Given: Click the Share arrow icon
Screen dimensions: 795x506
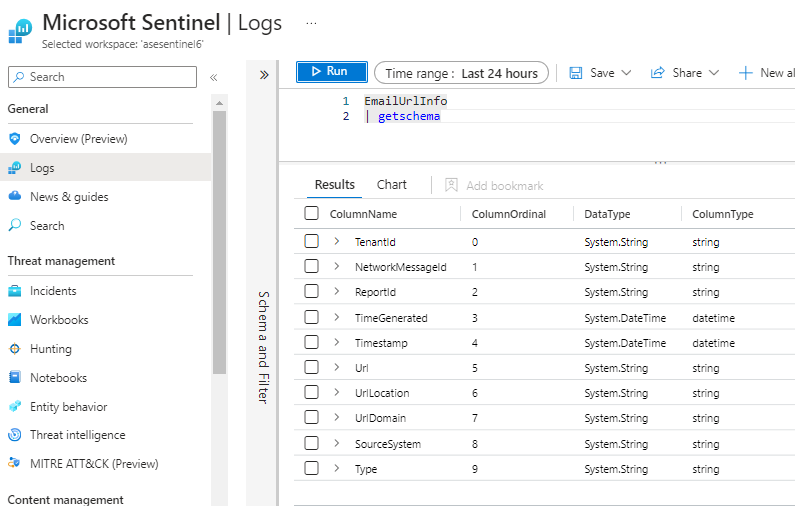Looking at the screenshot, I should click(x=657, y=73).
